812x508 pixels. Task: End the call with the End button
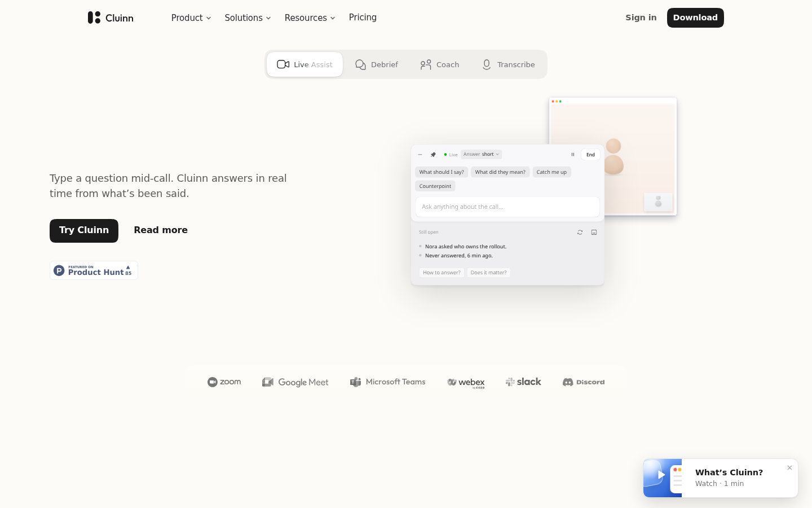click(590, 155)
